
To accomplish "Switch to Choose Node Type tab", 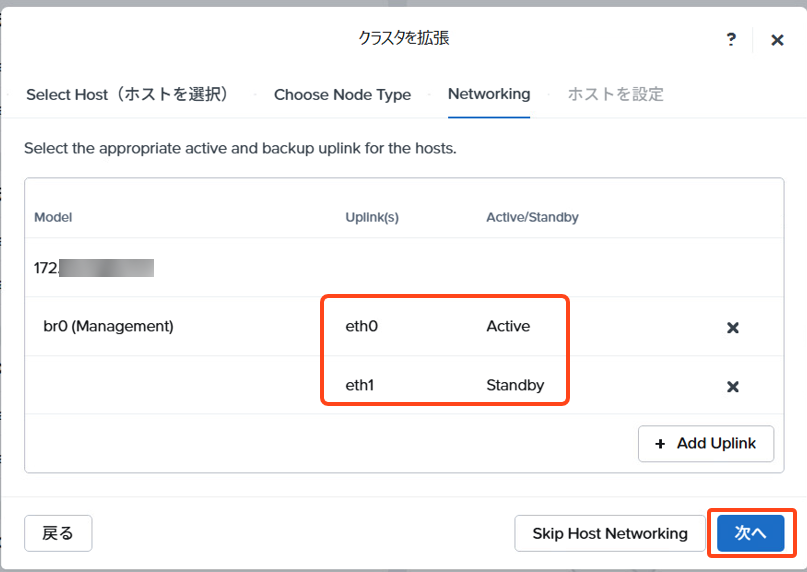I will 342,95.
